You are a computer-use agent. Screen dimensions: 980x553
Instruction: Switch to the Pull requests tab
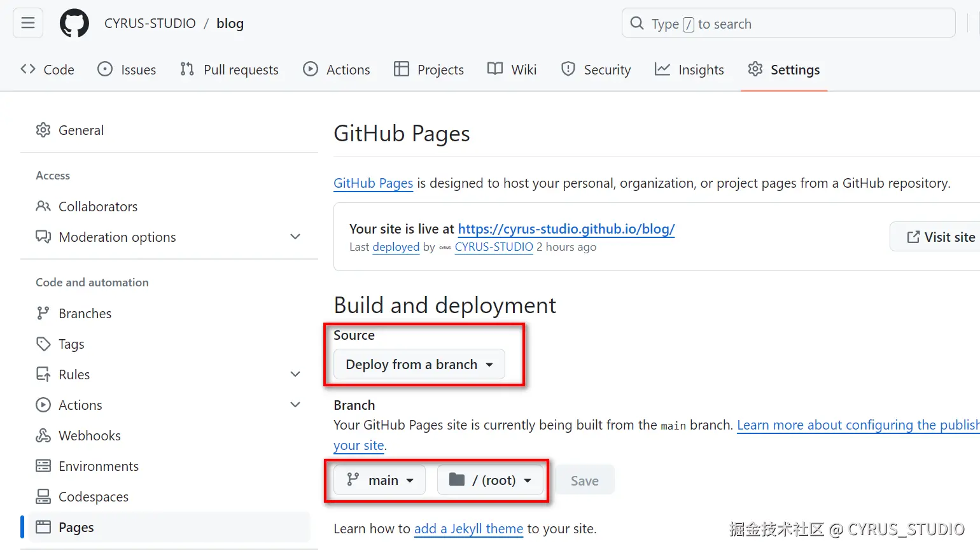click(x=229, y=69)
